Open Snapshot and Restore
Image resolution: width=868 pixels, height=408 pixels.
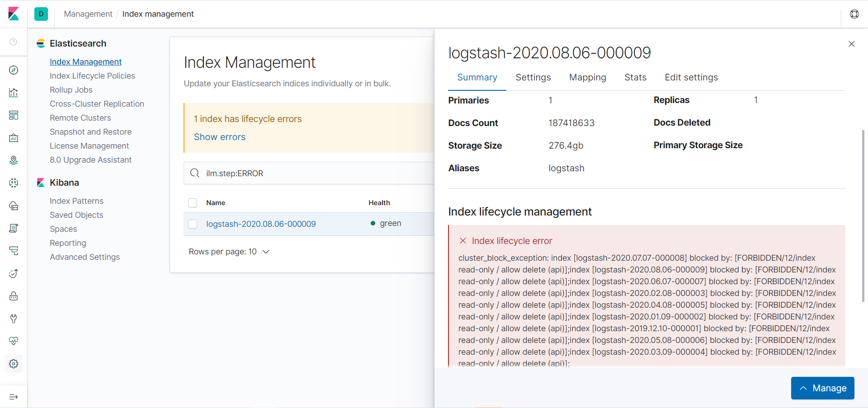coord(90,132)
